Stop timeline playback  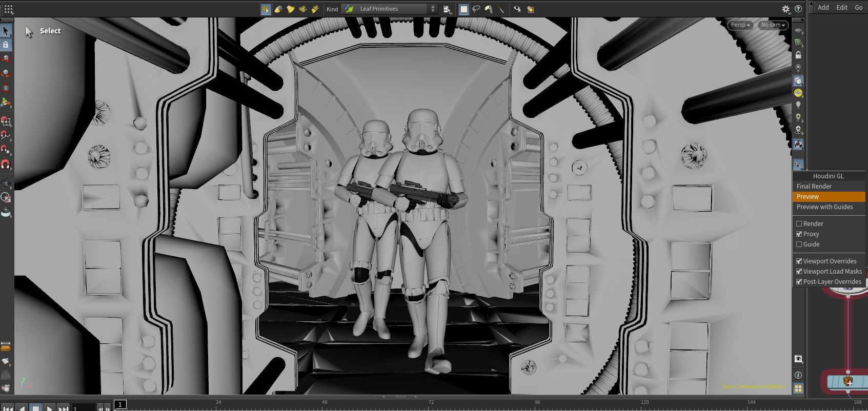35,408
